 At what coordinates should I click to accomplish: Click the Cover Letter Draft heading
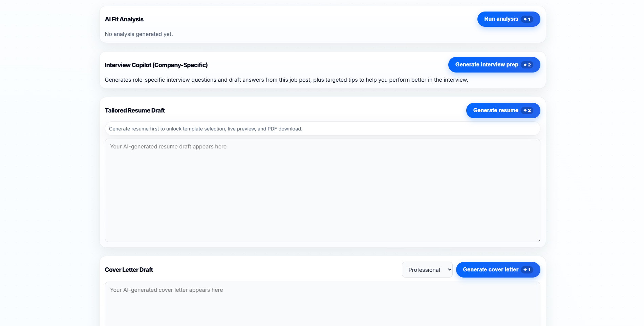pyautogui.click(x=129, y=270)
